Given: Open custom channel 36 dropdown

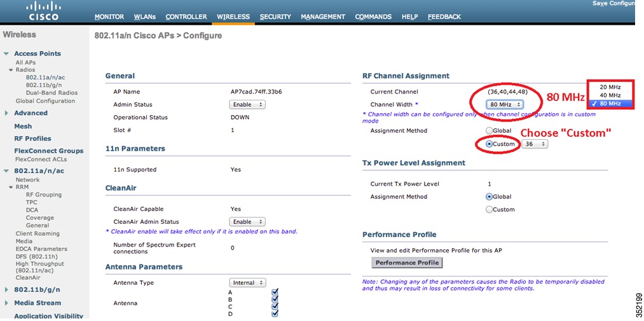Looking at the screenshot, I should [535, 144].
